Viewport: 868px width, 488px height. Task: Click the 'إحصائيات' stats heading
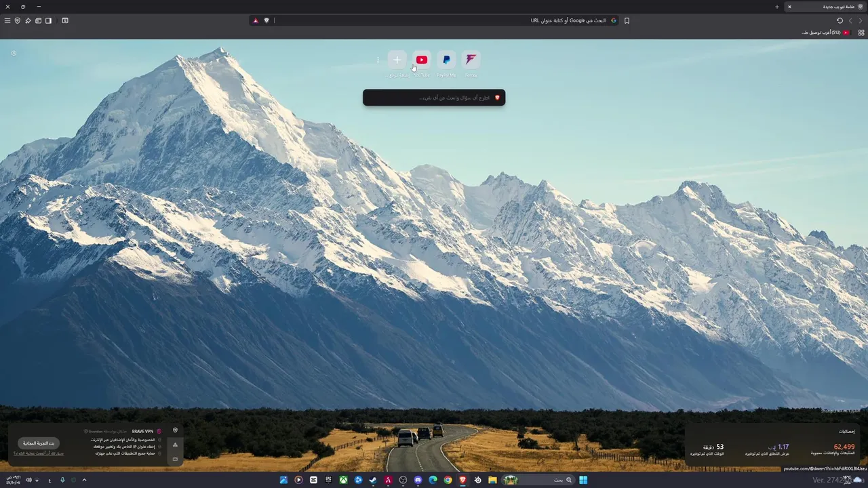[847, 431]
